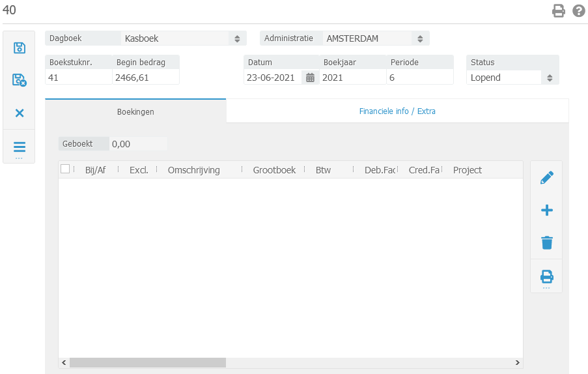Switch to the Boekingen tab

135,112
